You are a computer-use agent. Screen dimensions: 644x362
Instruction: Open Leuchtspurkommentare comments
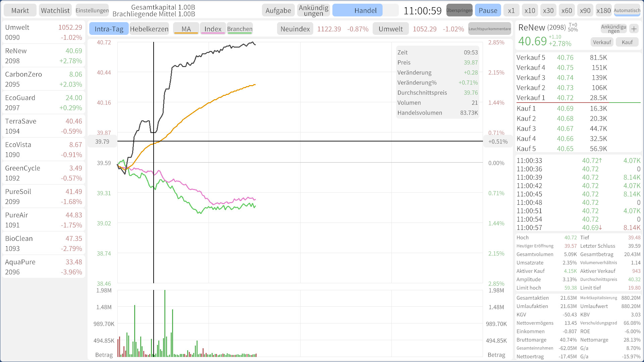click(x=489, y=29)
